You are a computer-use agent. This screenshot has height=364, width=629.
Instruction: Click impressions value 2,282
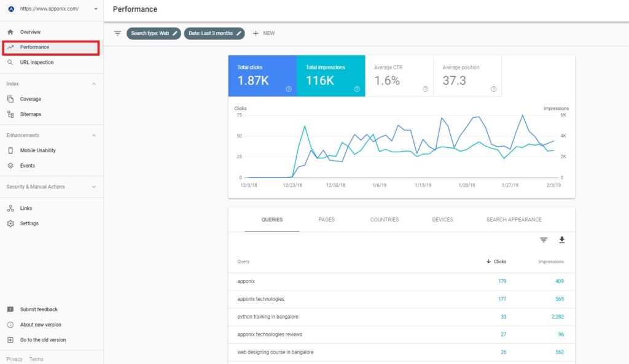pos(558,317)
